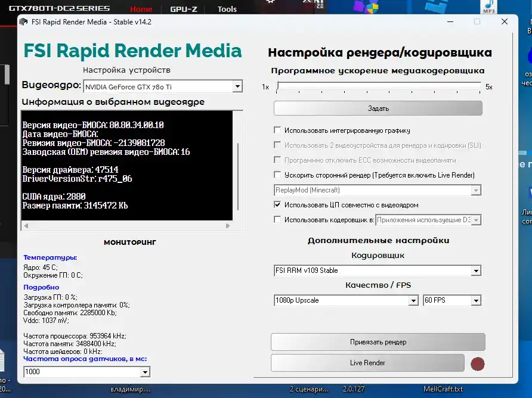Screen dimensions: 532x398
Task: Click the CUDA ядра: 2880 line
Action: 54,197
